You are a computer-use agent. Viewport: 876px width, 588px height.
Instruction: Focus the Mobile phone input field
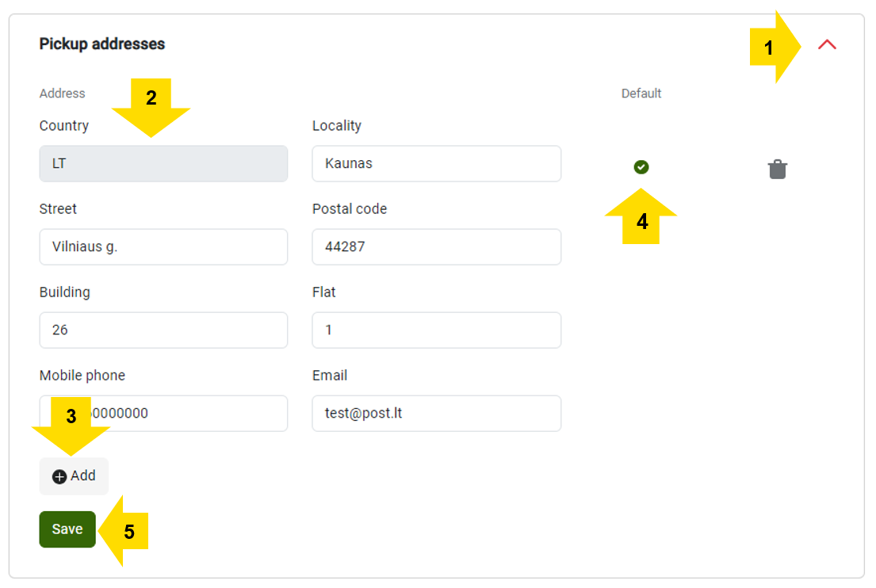point(163,413)
